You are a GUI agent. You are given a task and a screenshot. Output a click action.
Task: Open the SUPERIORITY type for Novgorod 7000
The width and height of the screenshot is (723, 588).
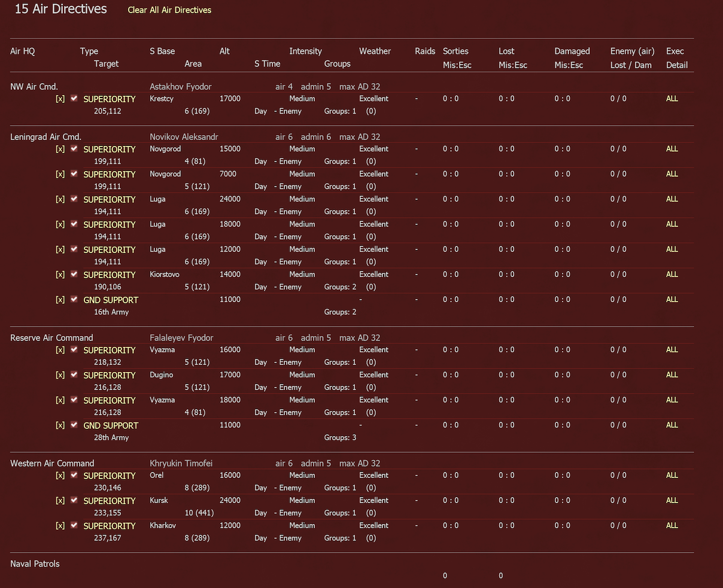click(110, 174)
